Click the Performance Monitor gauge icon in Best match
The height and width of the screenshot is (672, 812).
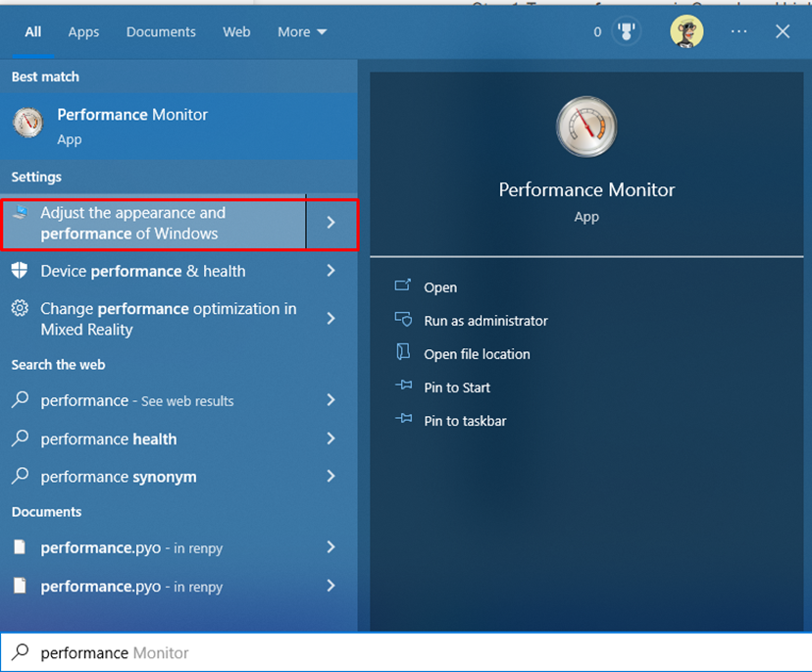point(26,123)
